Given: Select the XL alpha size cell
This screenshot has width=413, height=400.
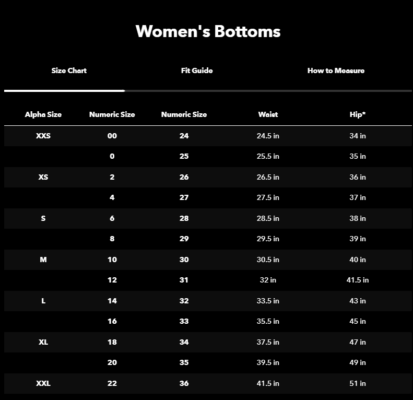Looking at the screenshot, I should pyautogui.click(x=43, y=342).
